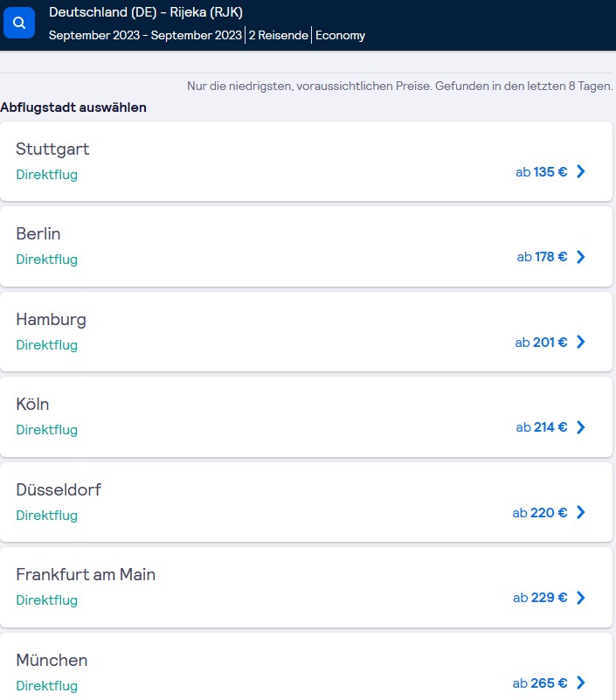Click the blue search magnifier icon

pos(19,23)
